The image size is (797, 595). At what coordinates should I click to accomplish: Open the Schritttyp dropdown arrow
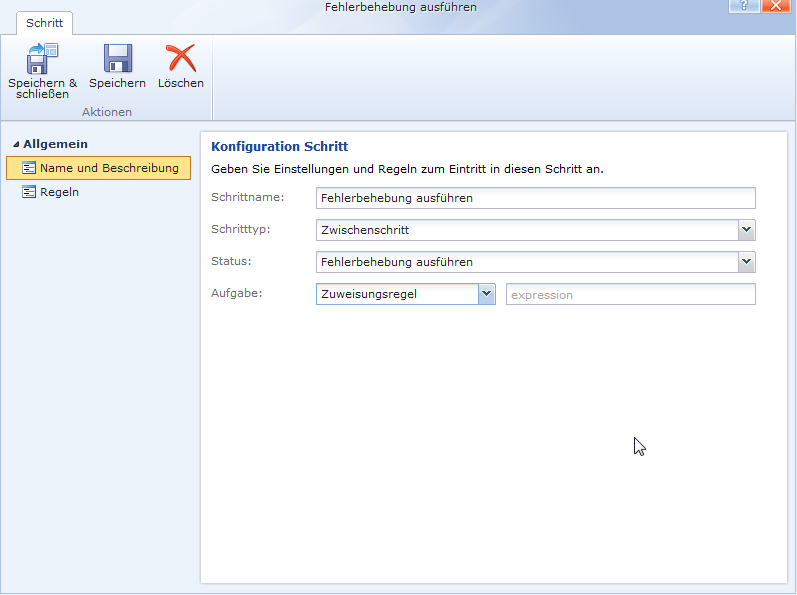click(x=746, y=230)
